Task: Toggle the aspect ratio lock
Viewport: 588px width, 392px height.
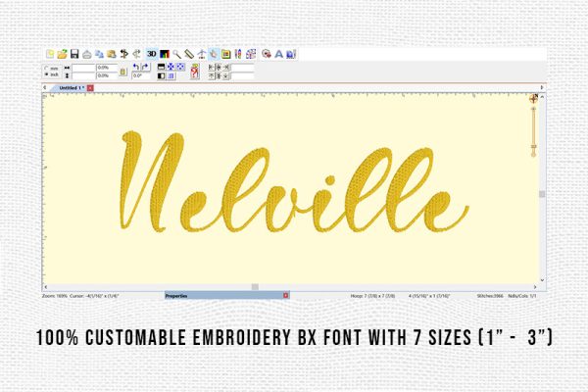Action: (123, 72)
